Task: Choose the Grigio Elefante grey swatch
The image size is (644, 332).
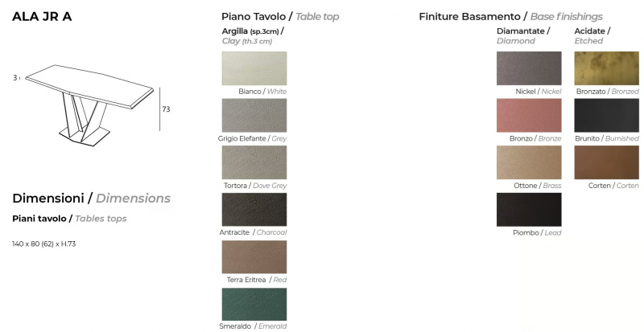Action: (x=254, y=115)
